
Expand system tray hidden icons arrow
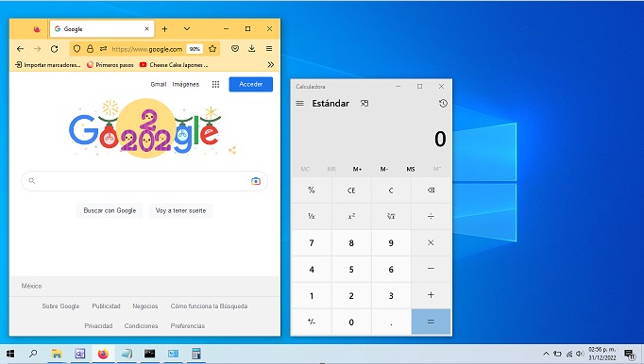pyautogui.click(x=546, y=354)
